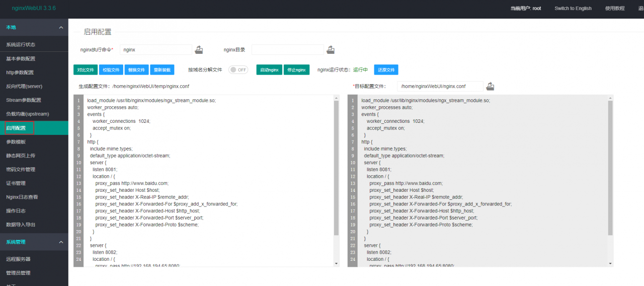Click scroll-down arrow of right editor
The height and width of the screenshot is (286, 644).
point(610,263)
